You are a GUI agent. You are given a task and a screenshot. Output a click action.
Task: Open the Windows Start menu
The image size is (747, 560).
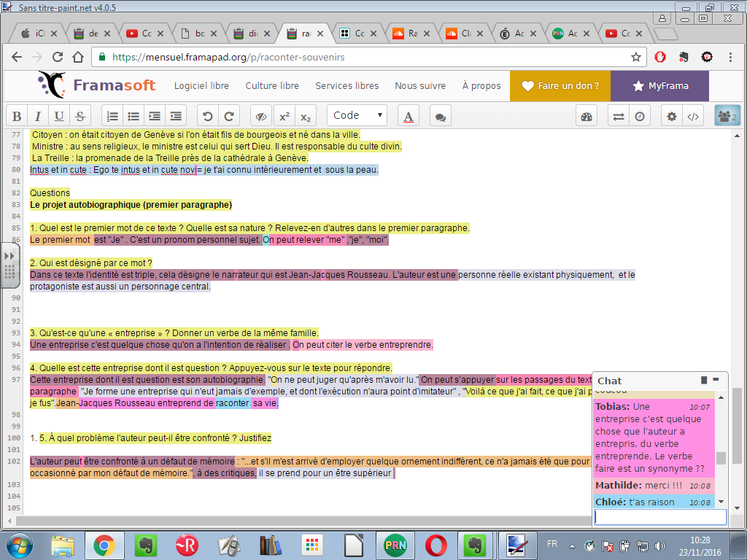click(20, 545)
